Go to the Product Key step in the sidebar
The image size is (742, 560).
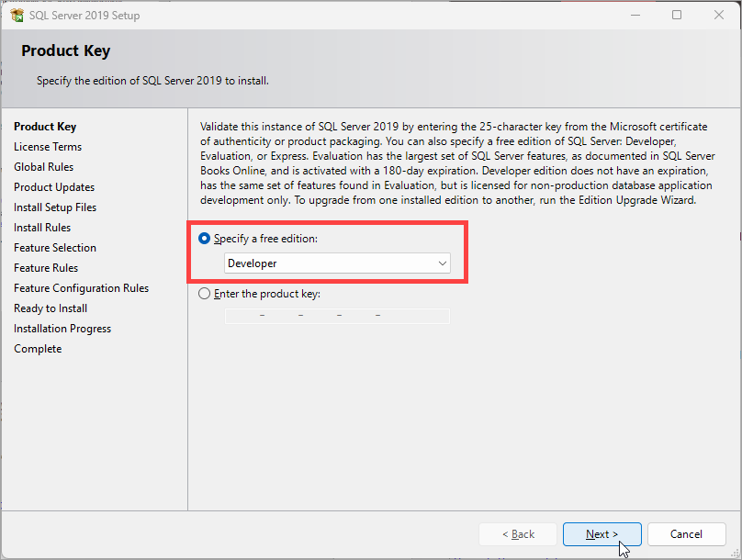coord(45,127)
